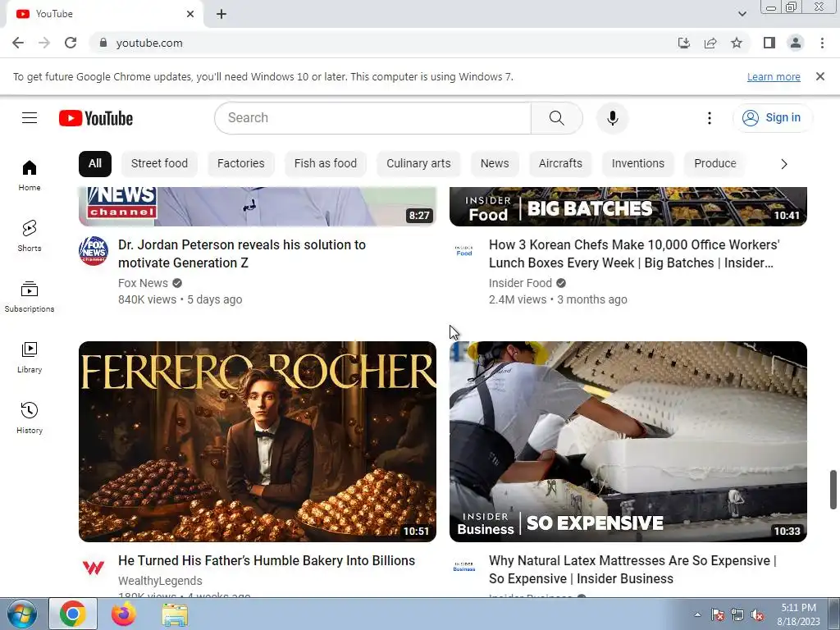Start voice search with the microphone icon
The width and height of the screenshot is (840, 630).
click(612, 118)
